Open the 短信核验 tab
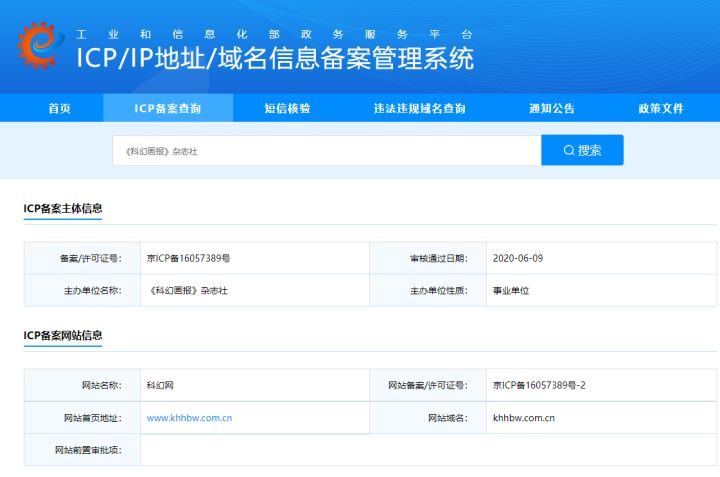Image resolution: width=720 pixels, height=477 pixels. (x=287, y=108)
